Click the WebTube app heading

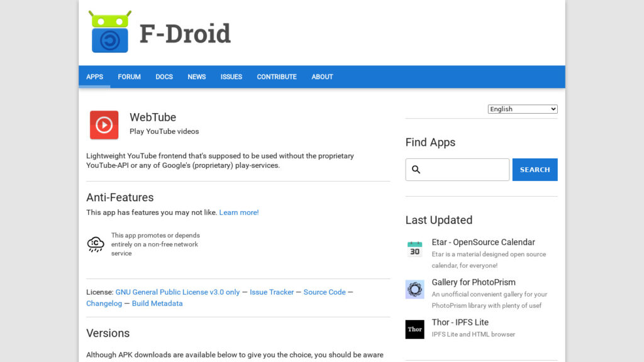click(x=153, y=118)
